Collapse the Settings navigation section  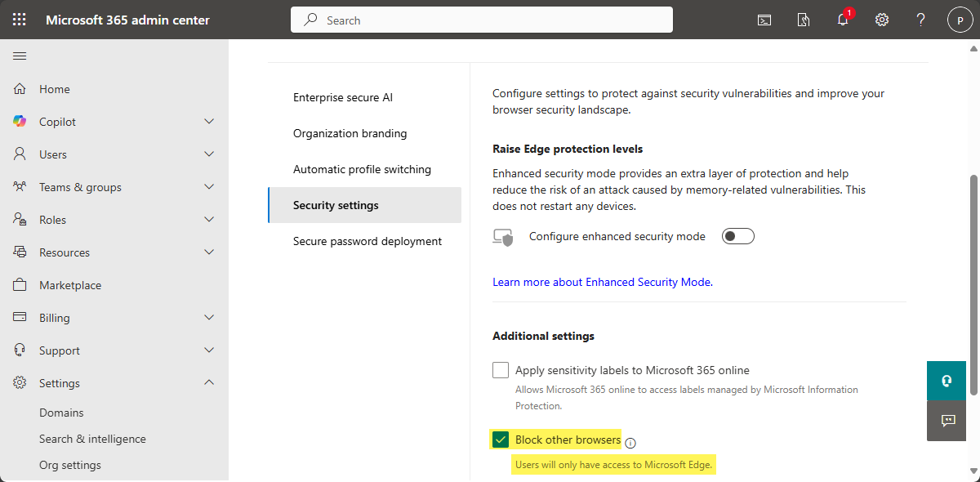[x=209, y=383]
